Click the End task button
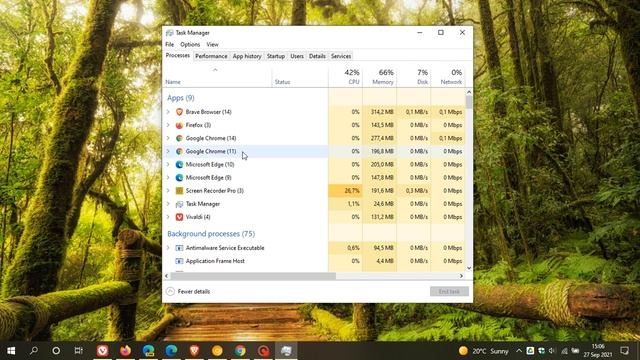Image resolution: width=640 pixels, height=360 pixels. pyautogui.click(x=449, y=291)
